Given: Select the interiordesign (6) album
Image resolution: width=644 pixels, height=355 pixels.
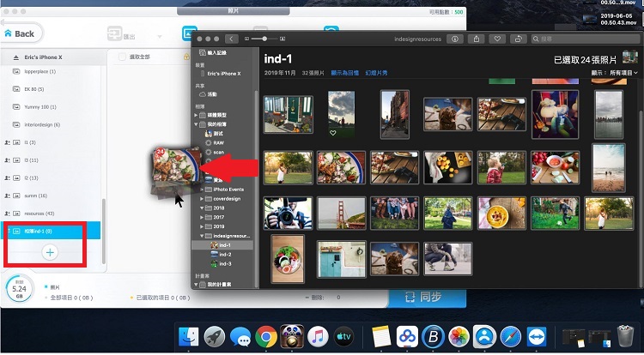Looking at the screenshot, I should point(42,124).
